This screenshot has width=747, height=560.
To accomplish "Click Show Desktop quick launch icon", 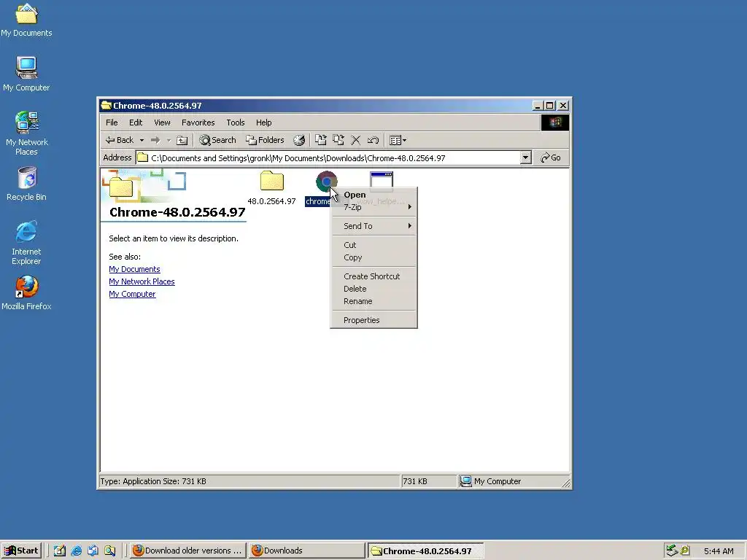I will pos(60,551).
